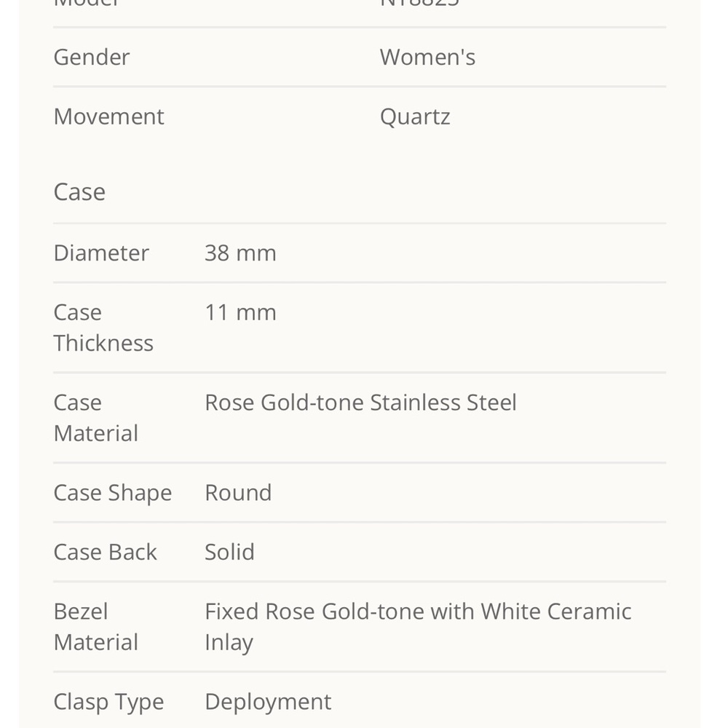Click the Diameter label
Screen dimensions: 728x728
tap(101, 253)
